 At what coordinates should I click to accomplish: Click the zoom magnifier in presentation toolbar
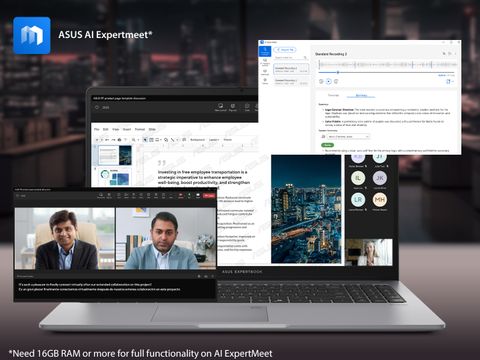coord(134,140)
